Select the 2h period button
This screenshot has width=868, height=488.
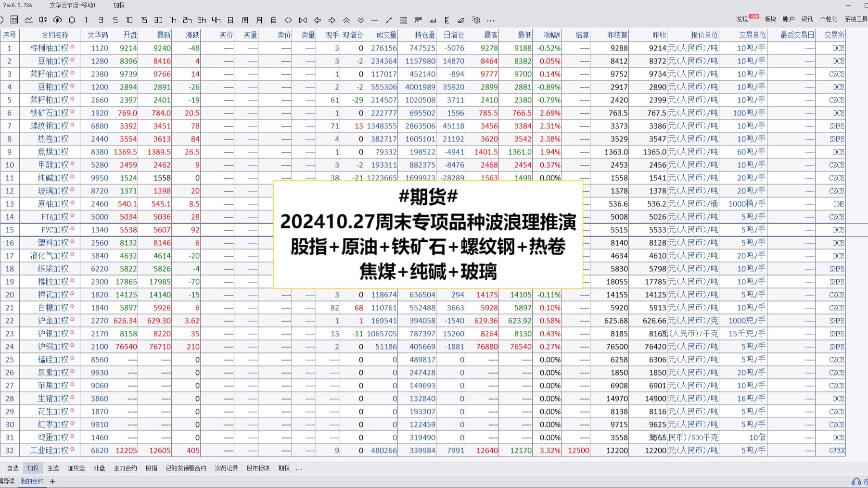point(187,20)
